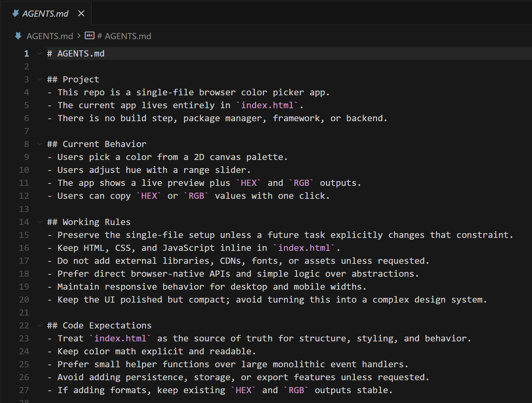Screen dimensions: 532x403
Task: Click the markdown file icon in breadcrumb
Action: [18, 36]
